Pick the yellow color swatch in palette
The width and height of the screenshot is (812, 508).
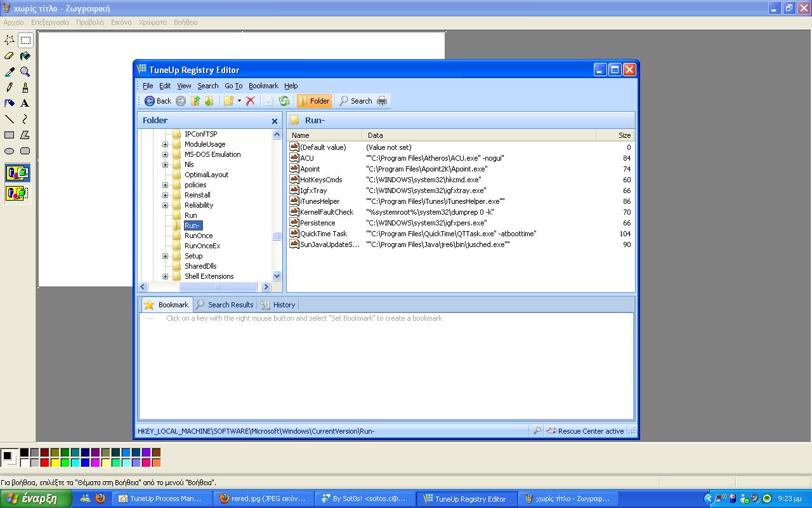click(x=55, y=462)
